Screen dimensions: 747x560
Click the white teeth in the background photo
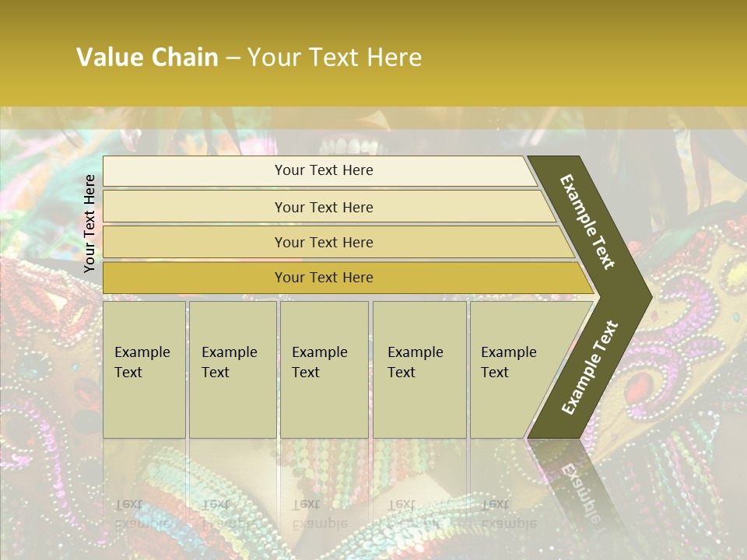353,146
